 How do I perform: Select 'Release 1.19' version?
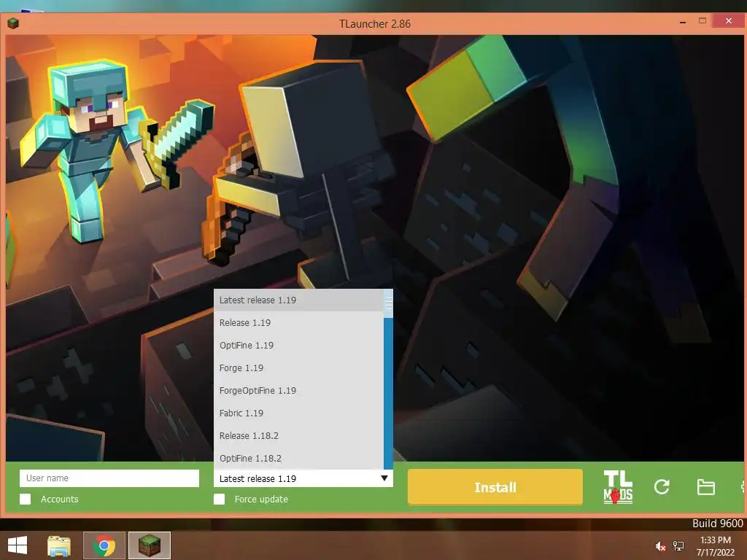pyautogui.click(x=298, y=322)
